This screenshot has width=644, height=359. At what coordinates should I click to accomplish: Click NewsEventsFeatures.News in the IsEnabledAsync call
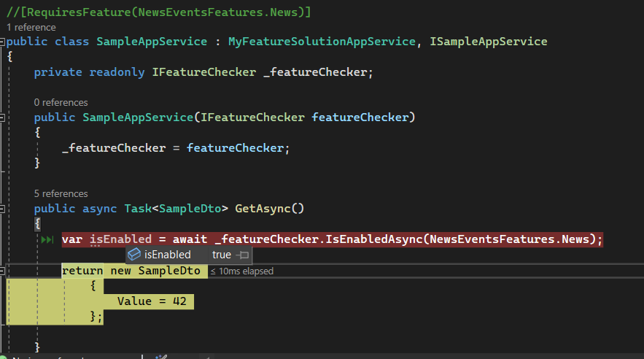click(x=509, y=239)
